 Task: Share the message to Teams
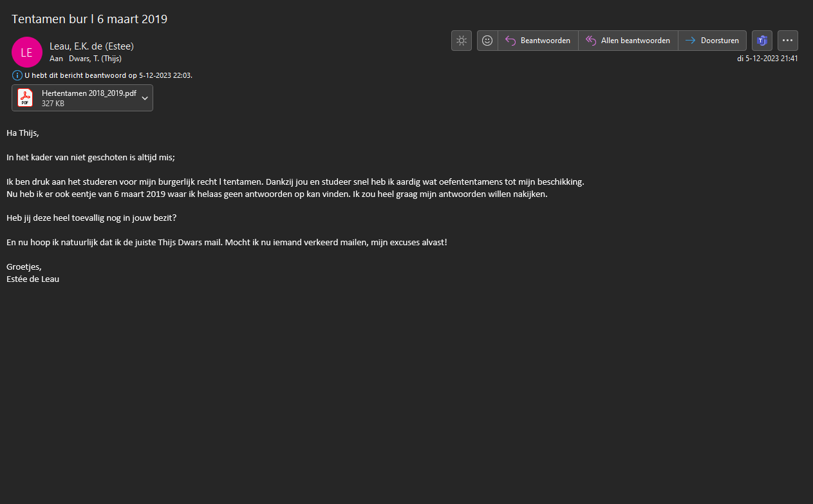click(762, 41)
